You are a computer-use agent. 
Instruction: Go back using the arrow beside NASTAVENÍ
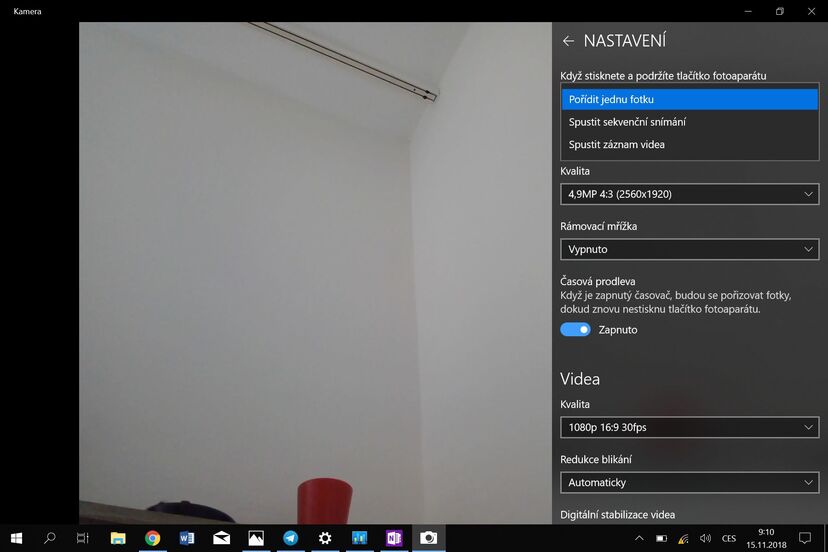click(x=568, y=41)
